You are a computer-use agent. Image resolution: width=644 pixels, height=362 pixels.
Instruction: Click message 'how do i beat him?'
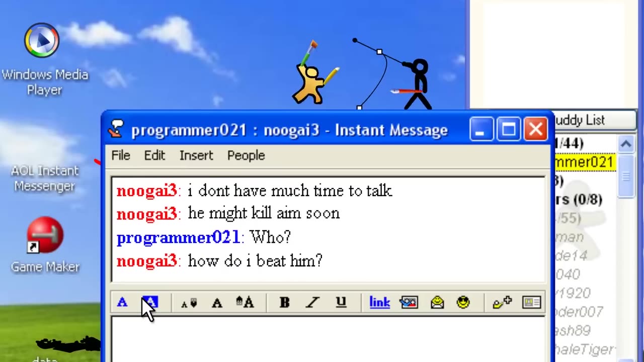coord(255,261)
